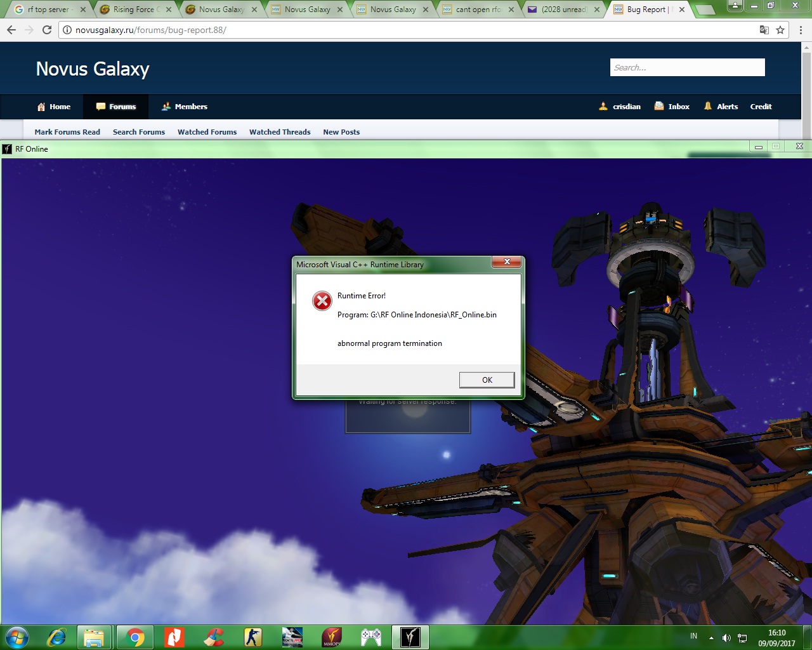Open the Windows Start menu

tap(17, 637)
